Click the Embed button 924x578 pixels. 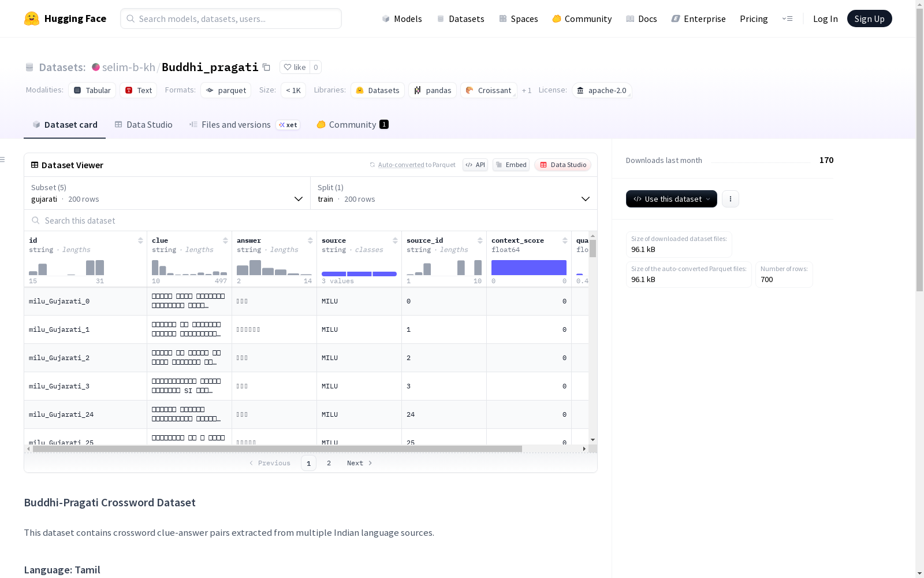[511, 165]
